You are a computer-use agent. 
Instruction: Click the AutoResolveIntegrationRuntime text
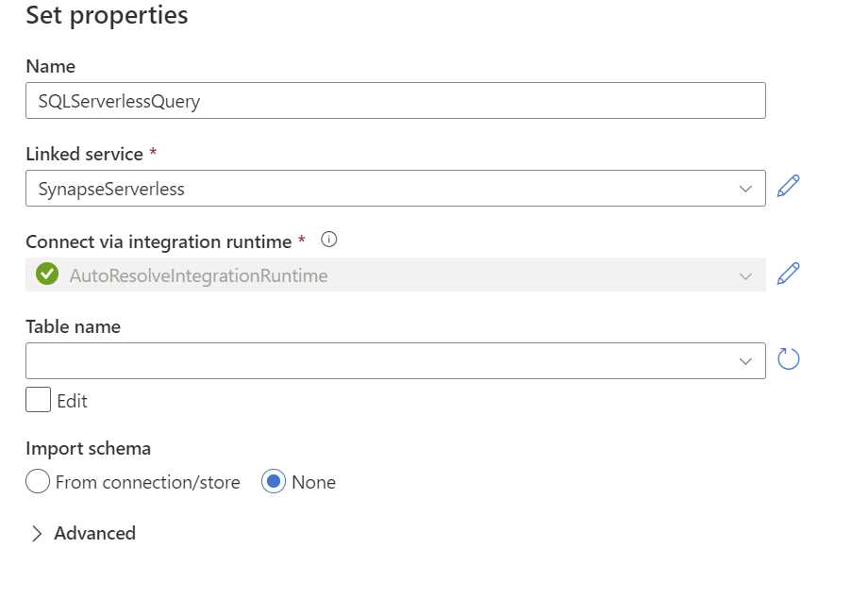click(199, 275)
